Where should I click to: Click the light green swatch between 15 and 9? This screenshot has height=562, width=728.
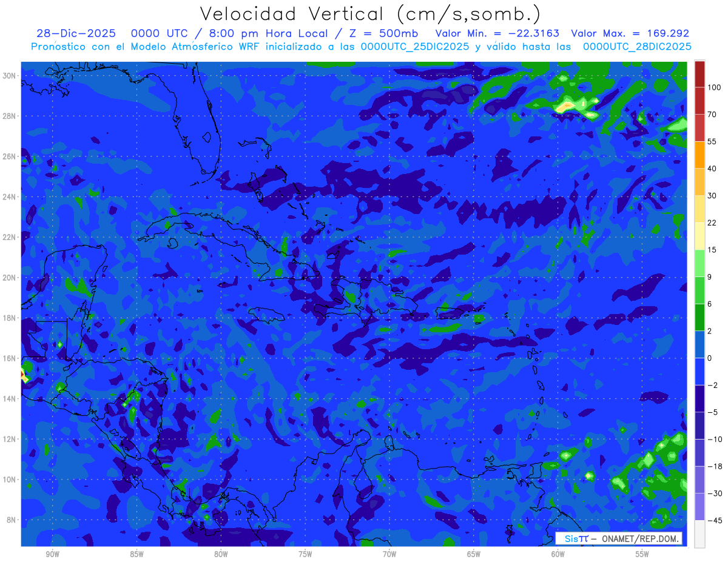click(x=699, y=263)
